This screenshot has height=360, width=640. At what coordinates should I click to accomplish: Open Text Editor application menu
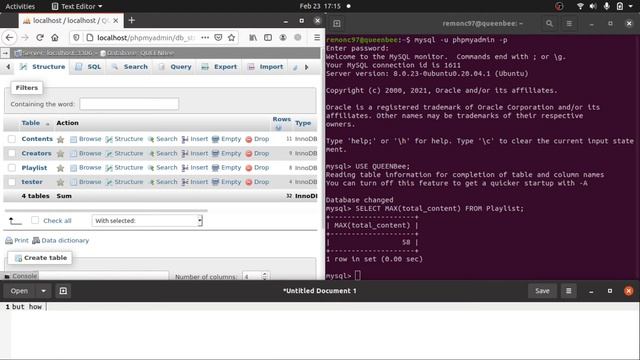pyautogui.click(x=77, y=6)
